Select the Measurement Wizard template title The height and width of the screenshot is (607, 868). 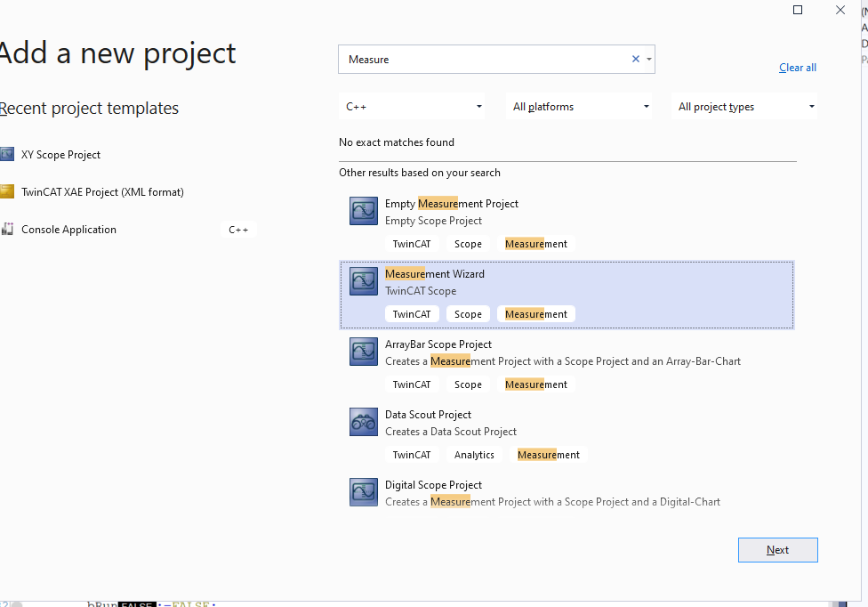pos(435,274)
